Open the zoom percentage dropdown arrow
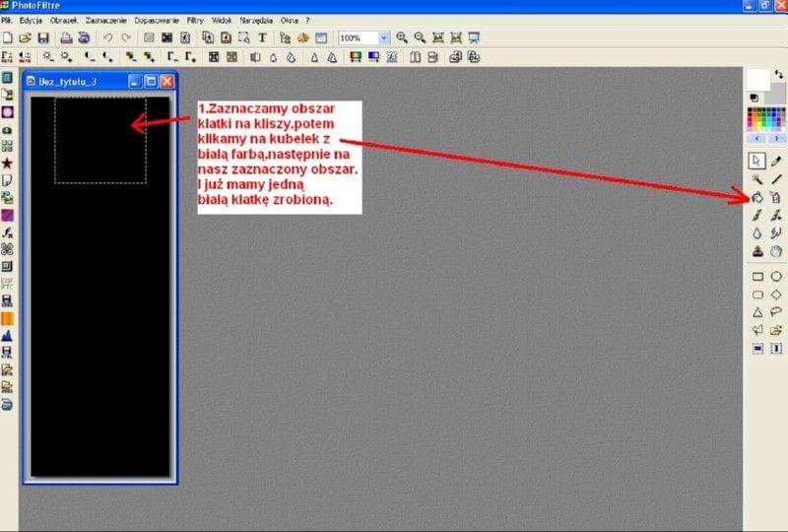The image size is (788, 532). coord(383,37)
